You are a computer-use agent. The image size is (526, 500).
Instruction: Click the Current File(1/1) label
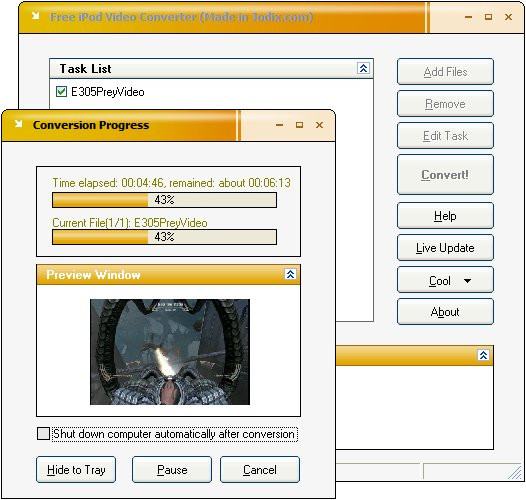(x=130, y=223)
